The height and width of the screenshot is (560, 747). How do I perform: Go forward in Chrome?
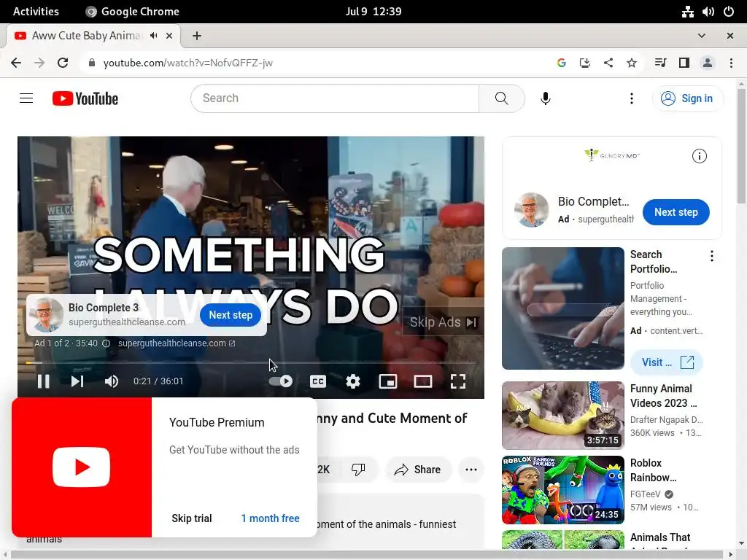coord(39,63)
